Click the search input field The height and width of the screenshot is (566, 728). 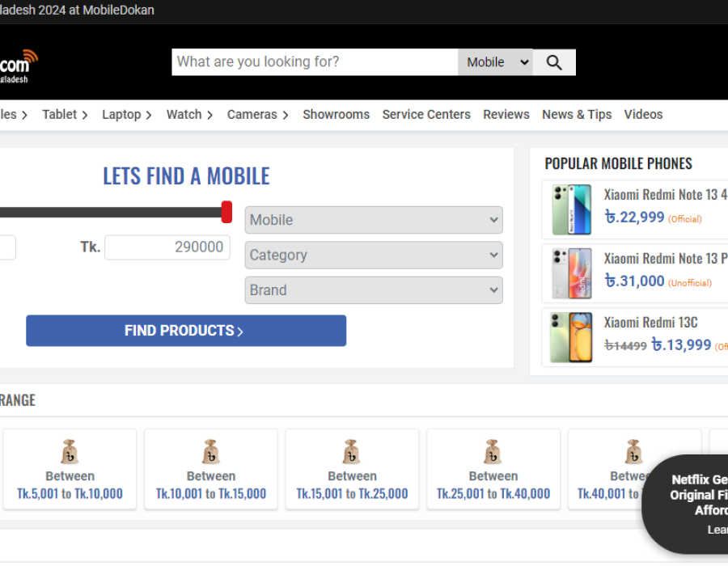(314, 62)
